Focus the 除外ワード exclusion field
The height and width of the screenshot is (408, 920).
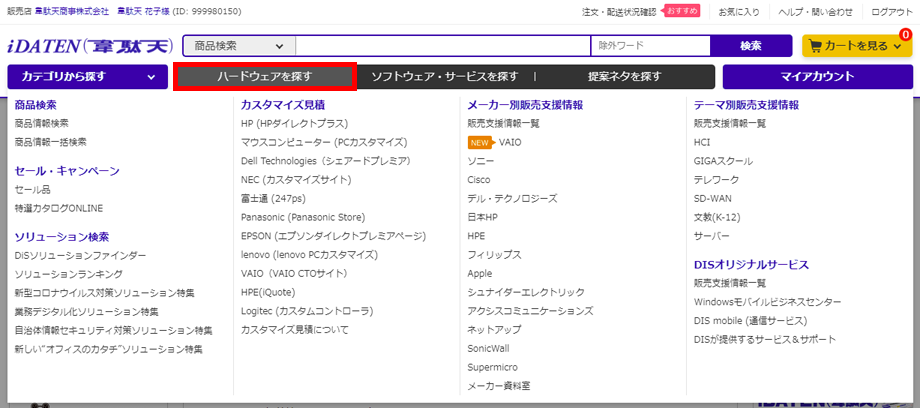650,46
